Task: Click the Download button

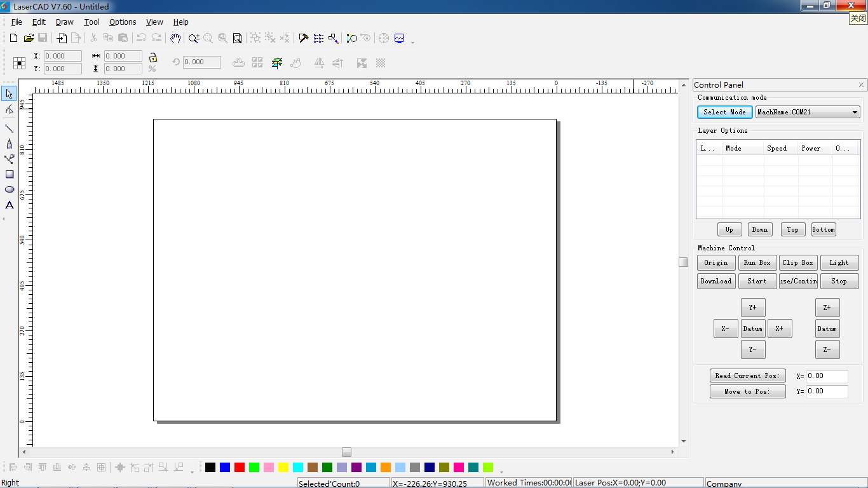Action: click(x=716, y=281)
